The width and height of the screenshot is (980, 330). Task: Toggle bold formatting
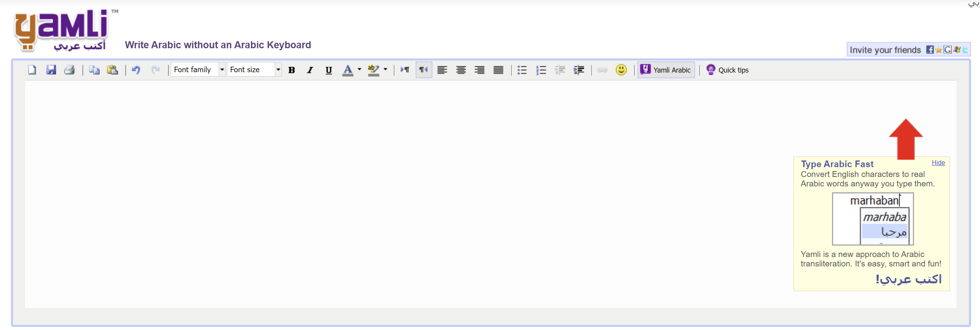(x=291, y=70)
